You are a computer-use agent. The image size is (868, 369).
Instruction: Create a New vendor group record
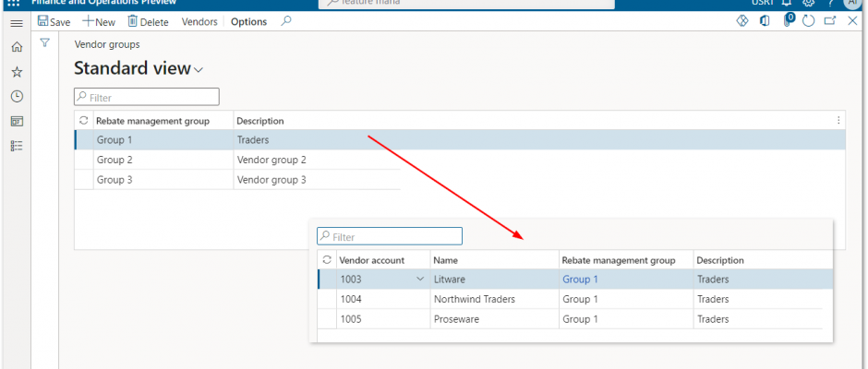point(99,21)
